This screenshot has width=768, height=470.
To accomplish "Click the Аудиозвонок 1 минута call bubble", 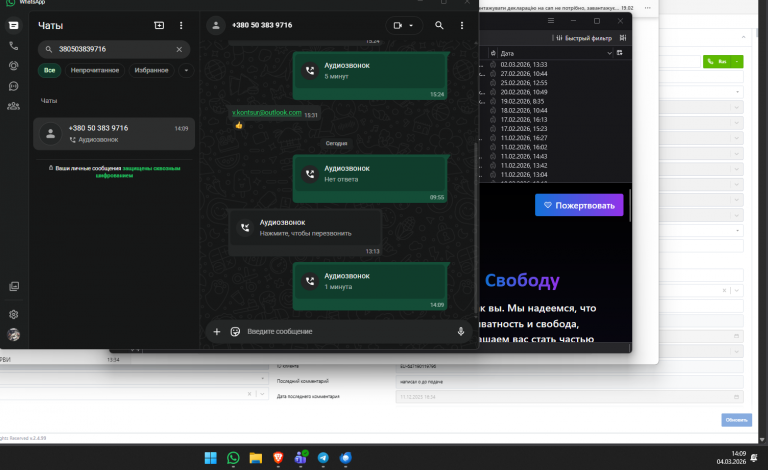I will [x=370, y=286].
